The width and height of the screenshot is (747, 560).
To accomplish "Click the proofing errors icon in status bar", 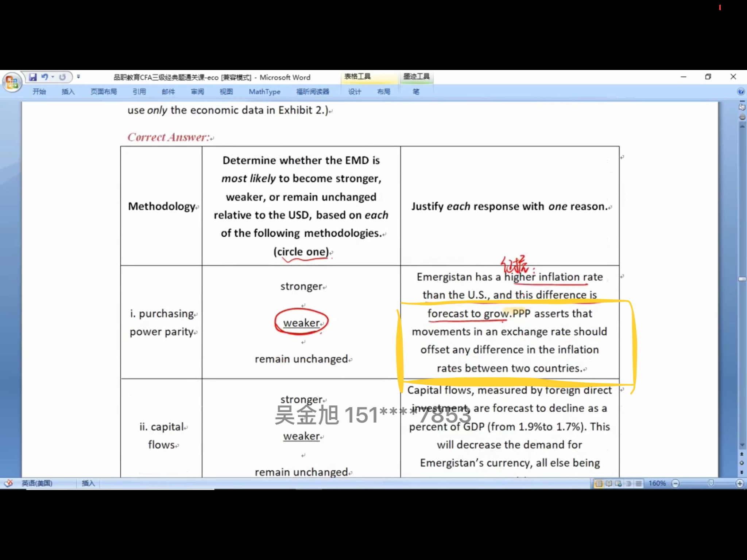I will pyautogui.click(x=9, y=483).
